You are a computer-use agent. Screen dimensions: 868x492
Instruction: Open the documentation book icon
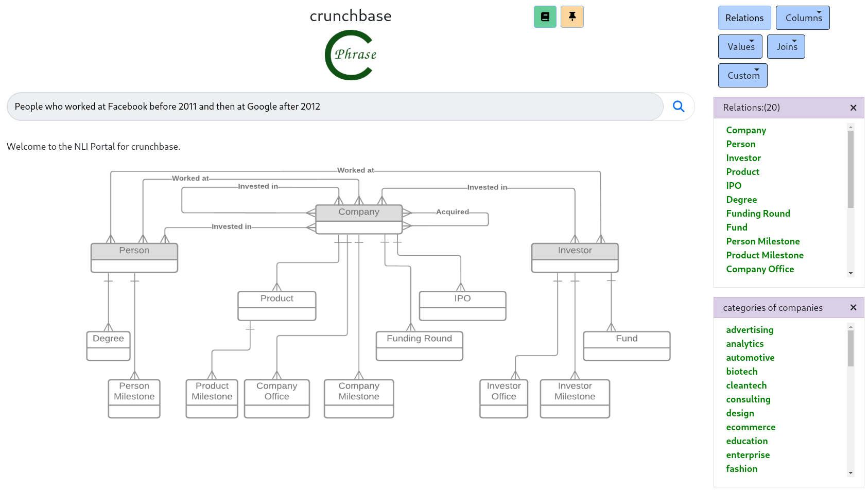(545, 16)
